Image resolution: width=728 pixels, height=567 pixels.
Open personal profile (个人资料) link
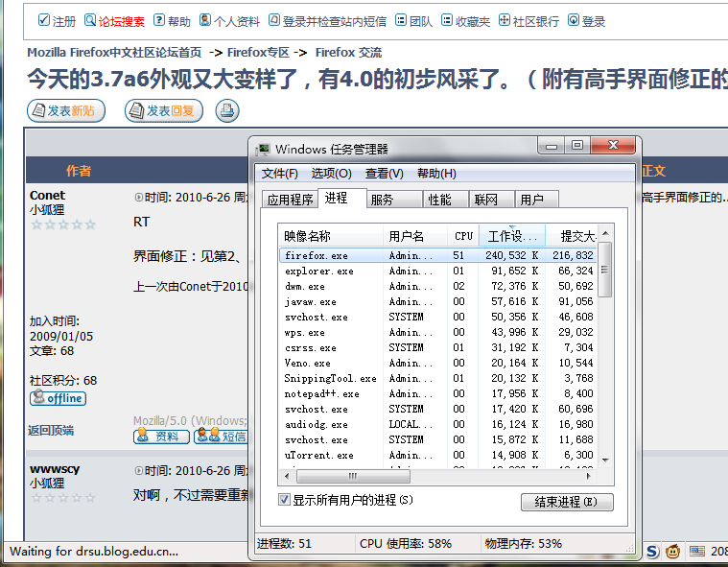237,21
